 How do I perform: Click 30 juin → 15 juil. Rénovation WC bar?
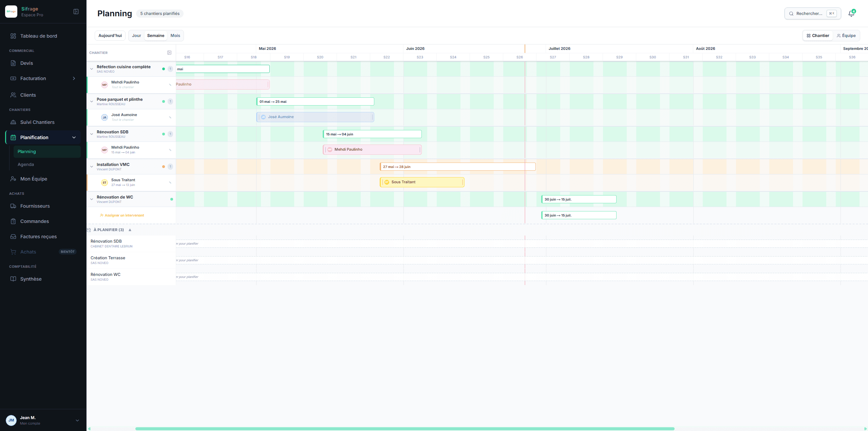pyautogui.click(x=579, y=199)
